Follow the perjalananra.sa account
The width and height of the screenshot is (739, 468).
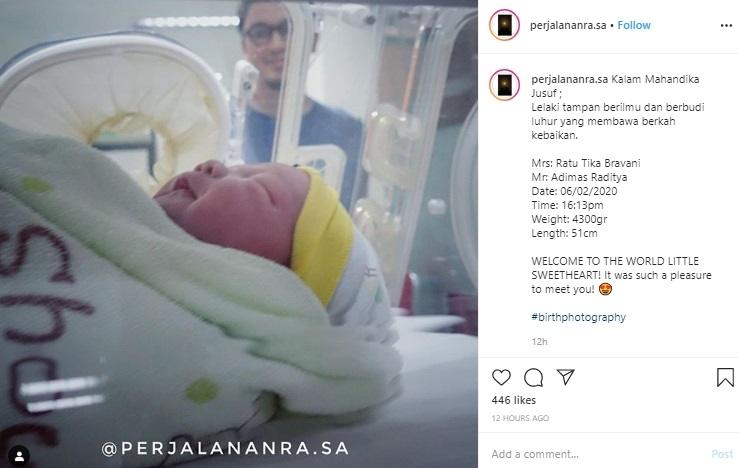point(634,25)
